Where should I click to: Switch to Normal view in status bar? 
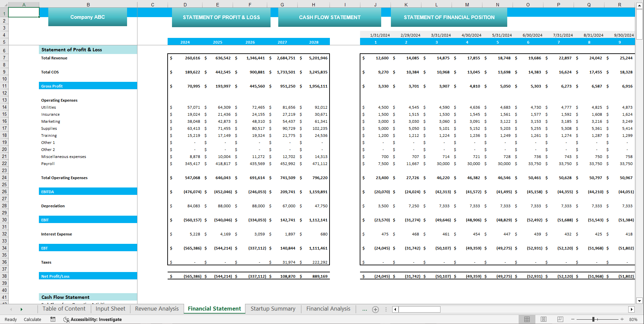point(527,319)
